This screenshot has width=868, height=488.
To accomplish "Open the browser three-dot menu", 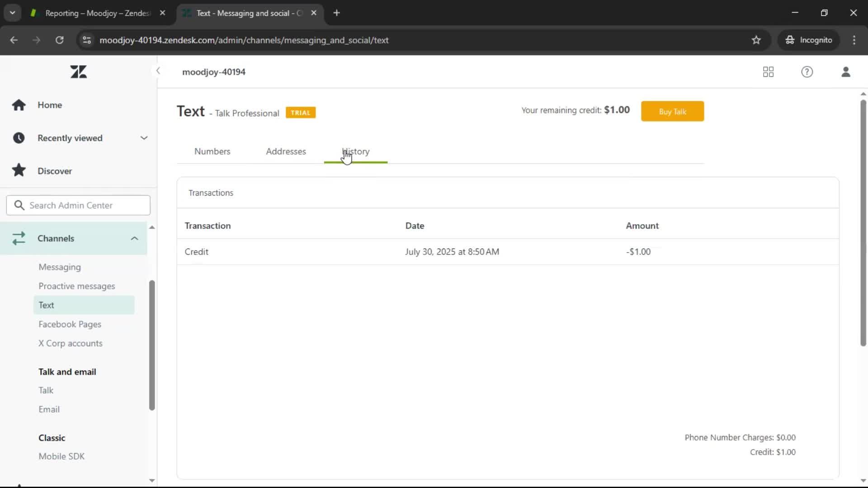I will pos(854,40).
